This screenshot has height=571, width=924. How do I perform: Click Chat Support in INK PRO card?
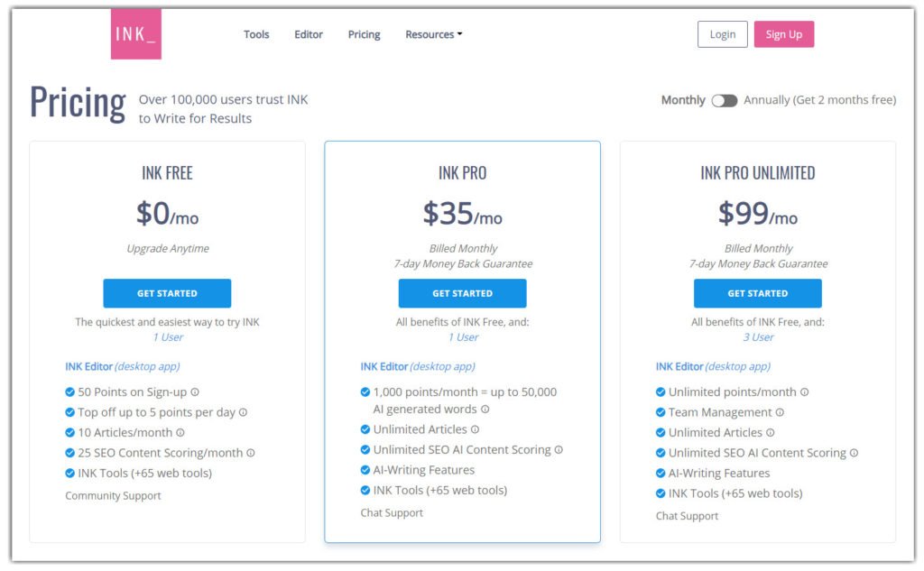pyautogui.click(x=392, y=512)
